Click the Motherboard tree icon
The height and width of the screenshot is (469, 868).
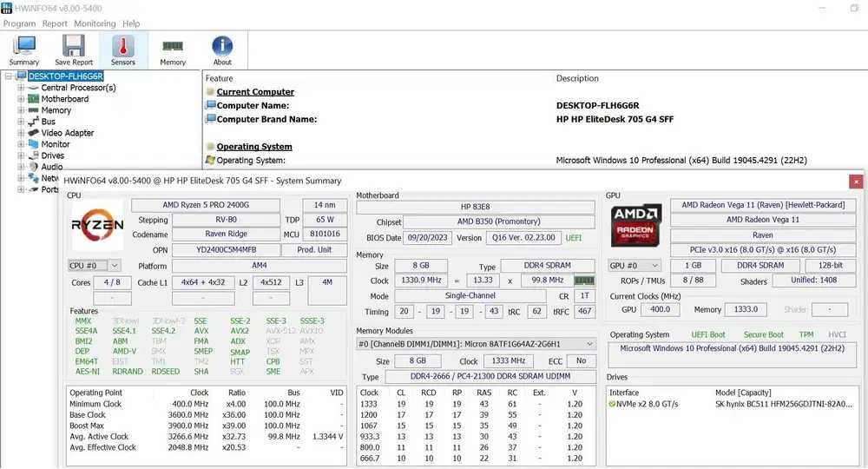33,98
